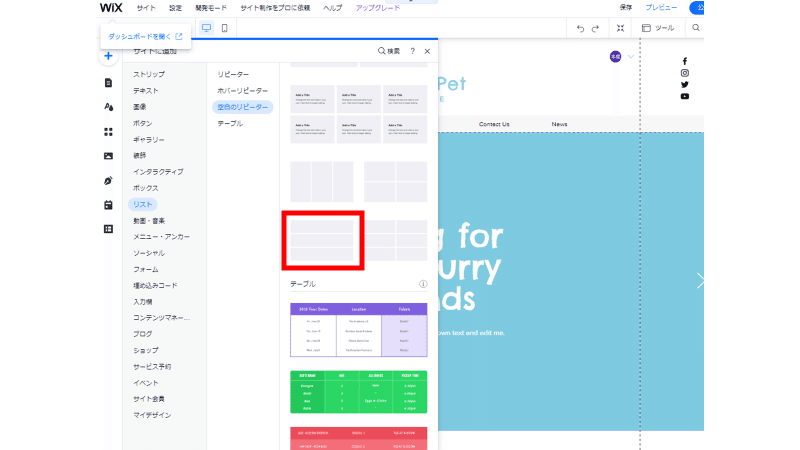800x450 pixels.
Task: Click the undo arrow
Action: click(580, 29)
